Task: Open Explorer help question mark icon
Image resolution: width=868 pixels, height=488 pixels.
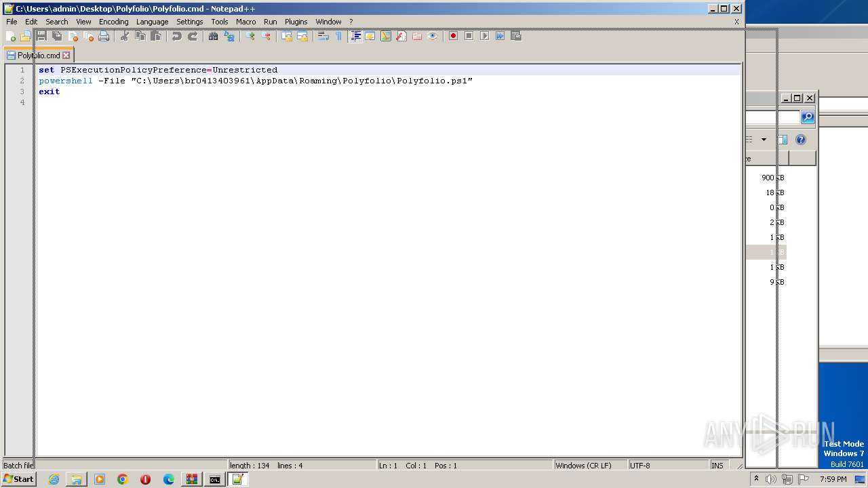Action: 801,140
